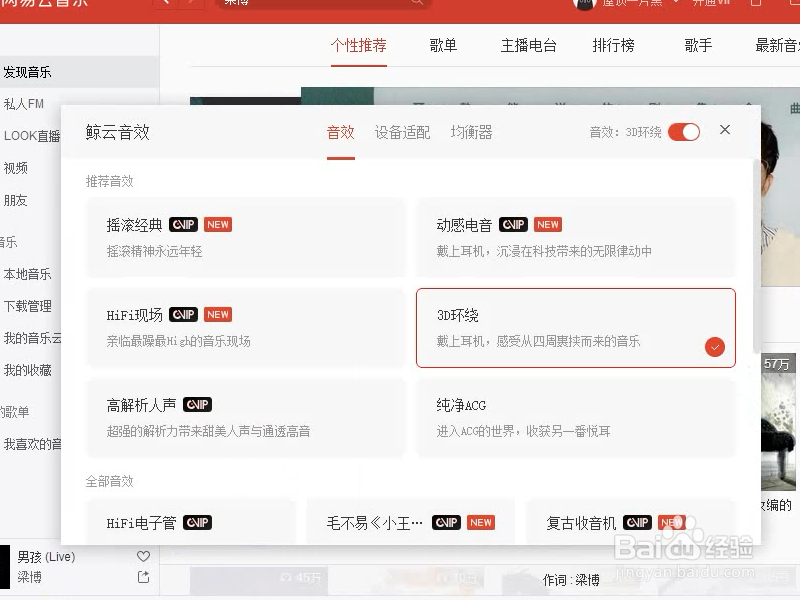Open 视频 in the sidebar
The image size is (800, 600).
click(x=15, y=168)
